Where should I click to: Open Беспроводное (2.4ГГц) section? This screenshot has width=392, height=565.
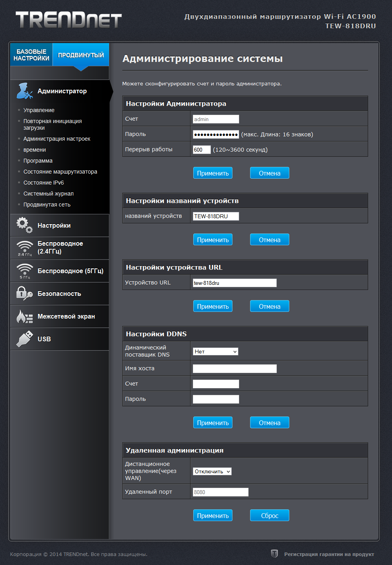pos(60,248)
